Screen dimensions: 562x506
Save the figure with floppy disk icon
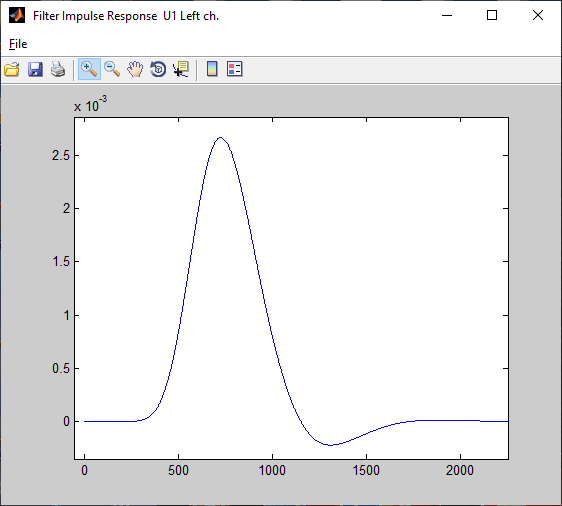(35, 69)
